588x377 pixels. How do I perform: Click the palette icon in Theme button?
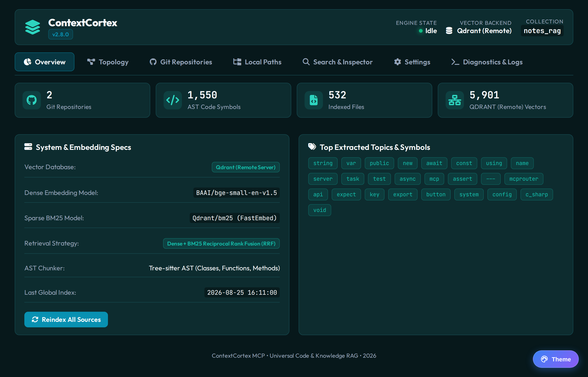pos(544,359)
